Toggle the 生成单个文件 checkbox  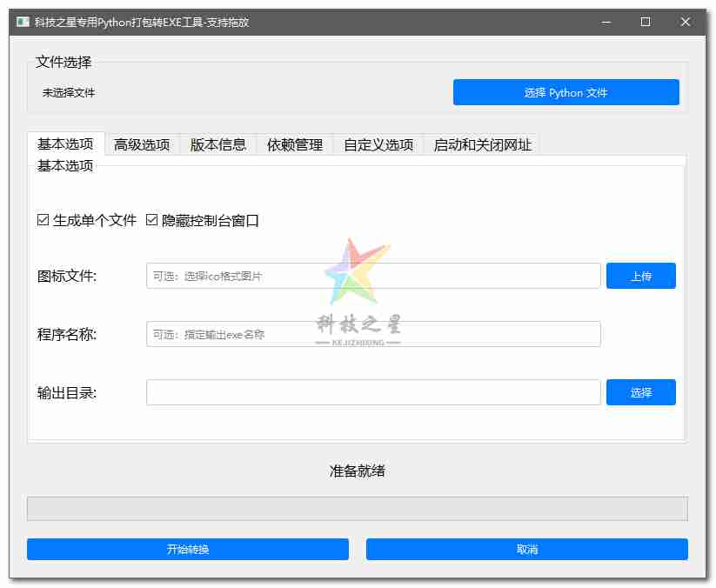43,221
